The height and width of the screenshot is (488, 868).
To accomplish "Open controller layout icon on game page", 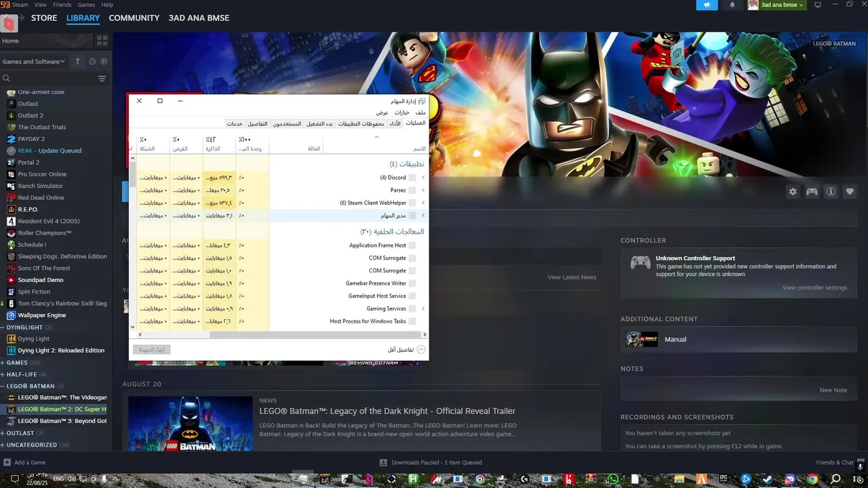I will point(811,192).
